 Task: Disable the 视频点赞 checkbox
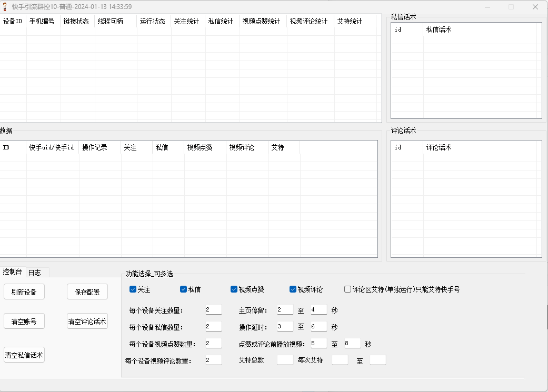point(234,289)
